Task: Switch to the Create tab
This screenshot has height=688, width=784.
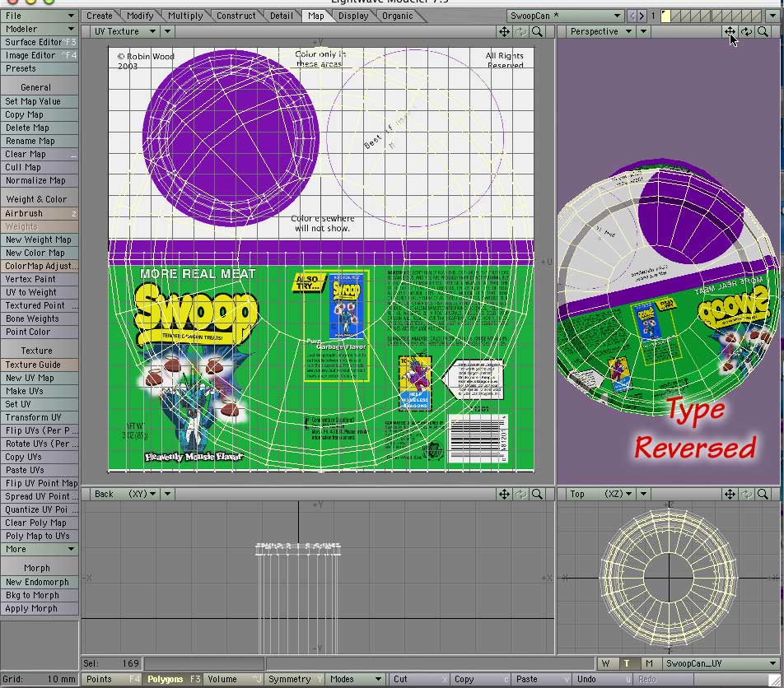Action: point(100,16)
